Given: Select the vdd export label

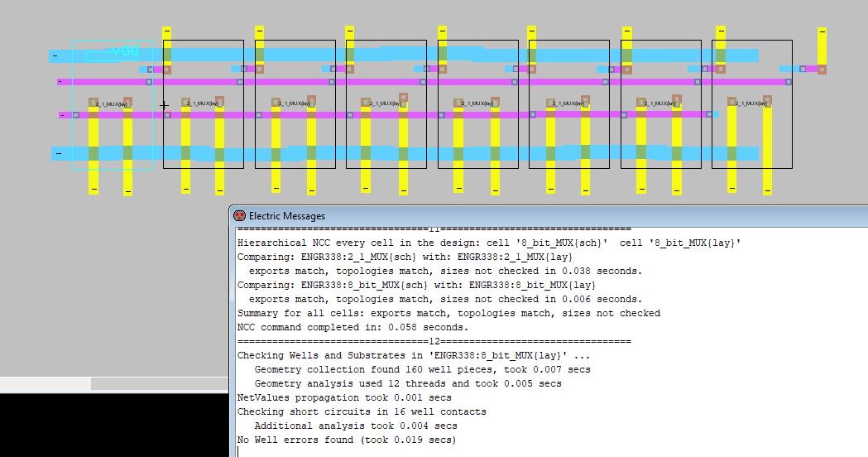Looking at the screenshot, I should coord(125,52).
